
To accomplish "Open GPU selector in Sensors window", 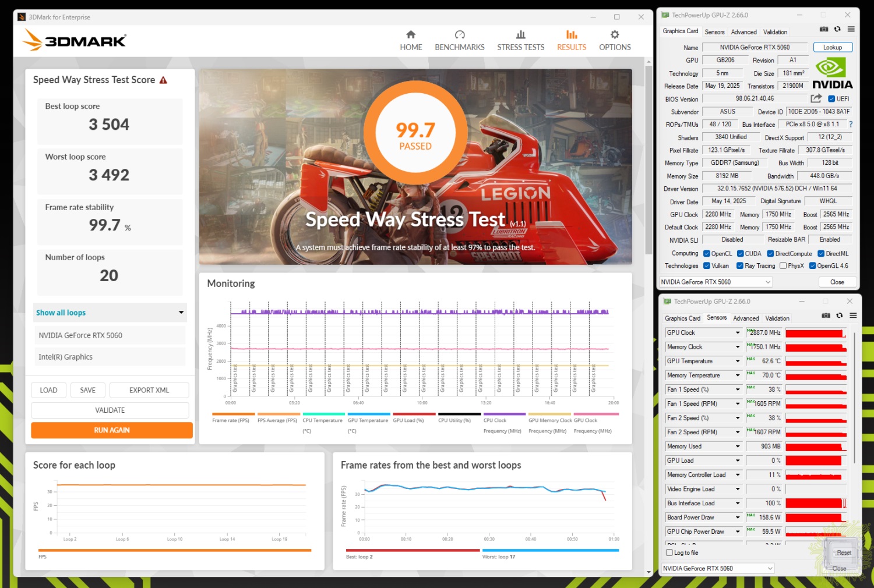I will pos(718,568).
